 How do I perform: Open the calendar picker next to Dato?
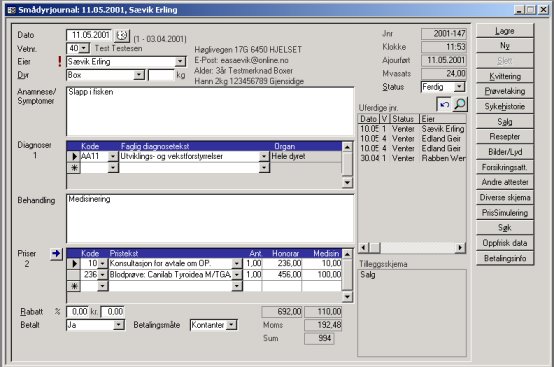122,35
